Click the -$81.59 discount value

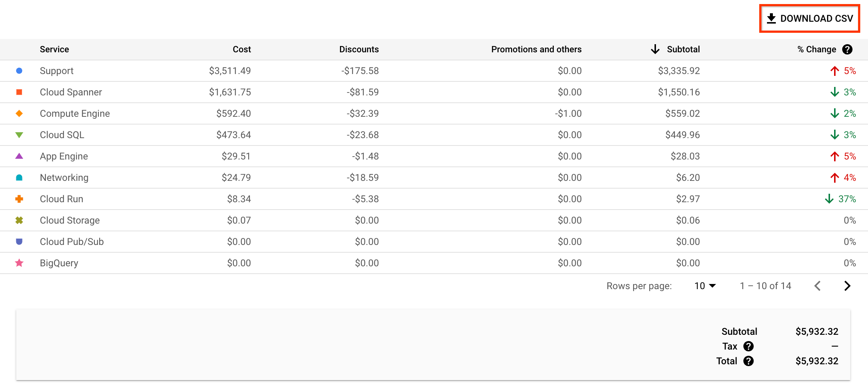pyautogui.click(x=362, y=92)
